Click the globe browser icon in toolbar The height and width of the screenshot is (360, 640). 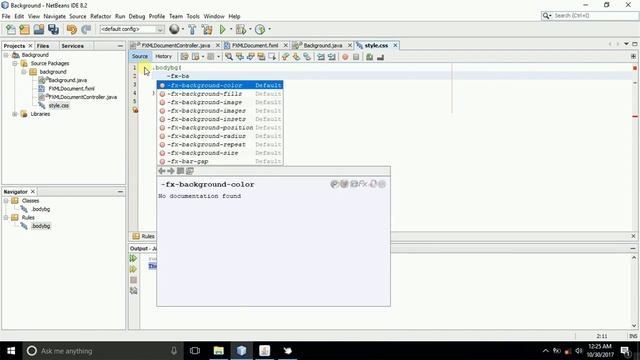(174, 29)
